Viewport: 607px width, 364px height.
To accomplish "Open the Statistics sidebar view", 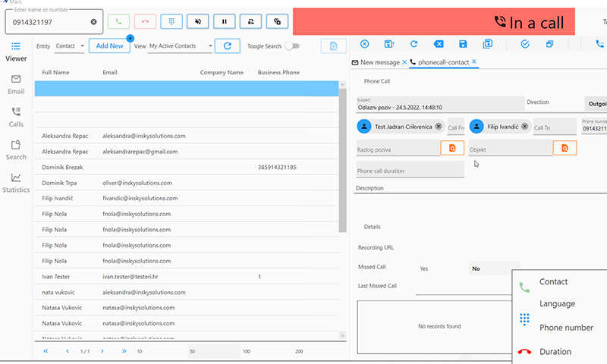I will (16, 183).
